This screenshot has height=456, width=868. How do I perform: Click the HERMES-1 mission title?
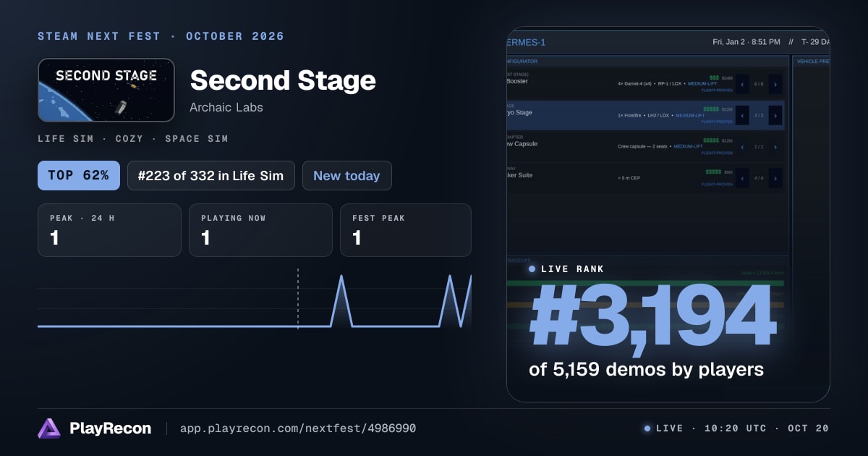click(x=526, y=43)
